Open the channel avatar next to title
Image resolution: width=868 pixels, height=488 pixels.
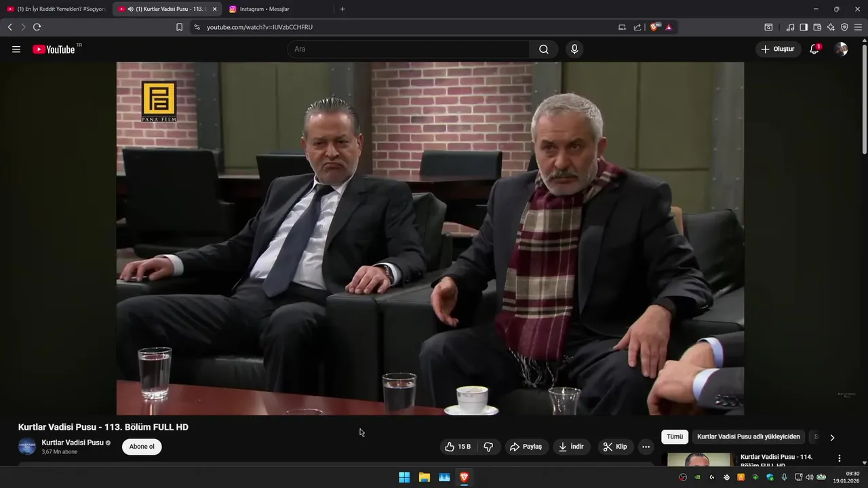[27, 447]
